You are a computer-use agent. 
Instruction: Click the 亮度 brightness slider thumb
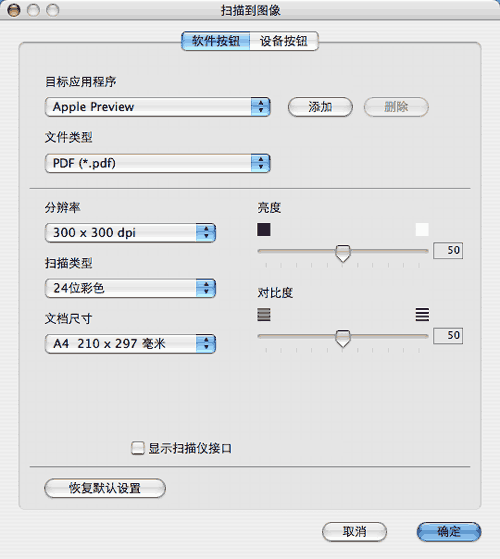[343, 253]
